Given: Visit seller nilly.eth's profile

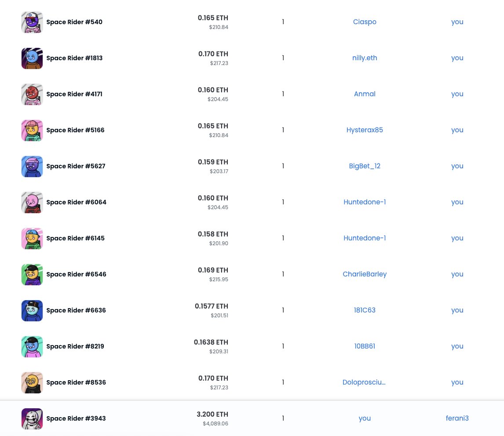Looking at the screenshot, I should (365, 58).
